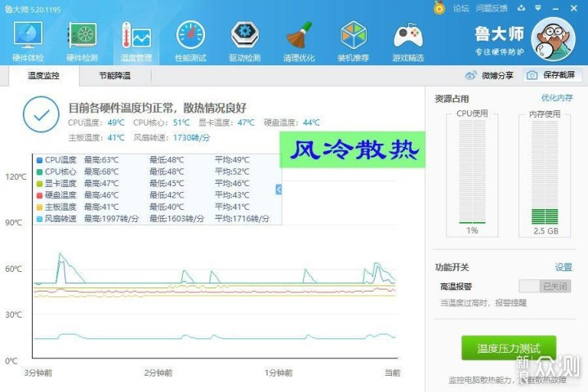
Task: Toggle 主板温度 yellow legend swatch
Action: [39, 207]
